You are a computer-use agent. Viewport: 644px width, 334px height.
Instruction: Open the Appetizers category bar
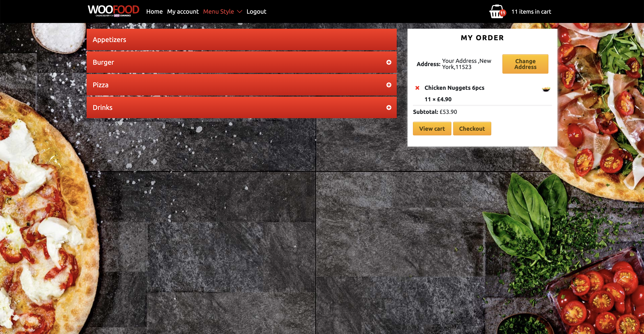(241, 40)
